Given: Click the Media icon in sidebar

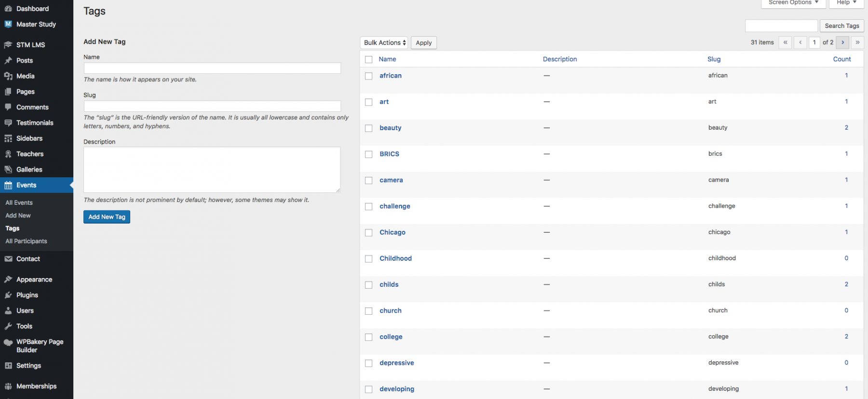Looking at the screenshot, I should point(8,76).
